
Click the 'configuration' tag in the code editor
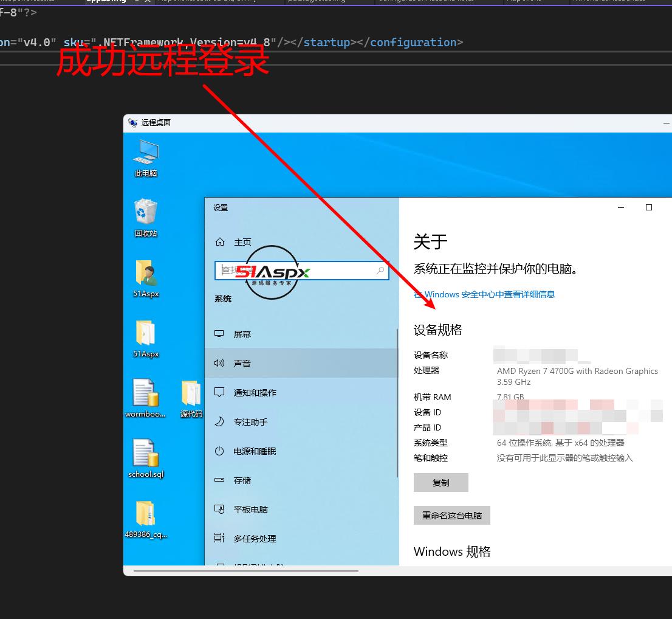(413, 42)
